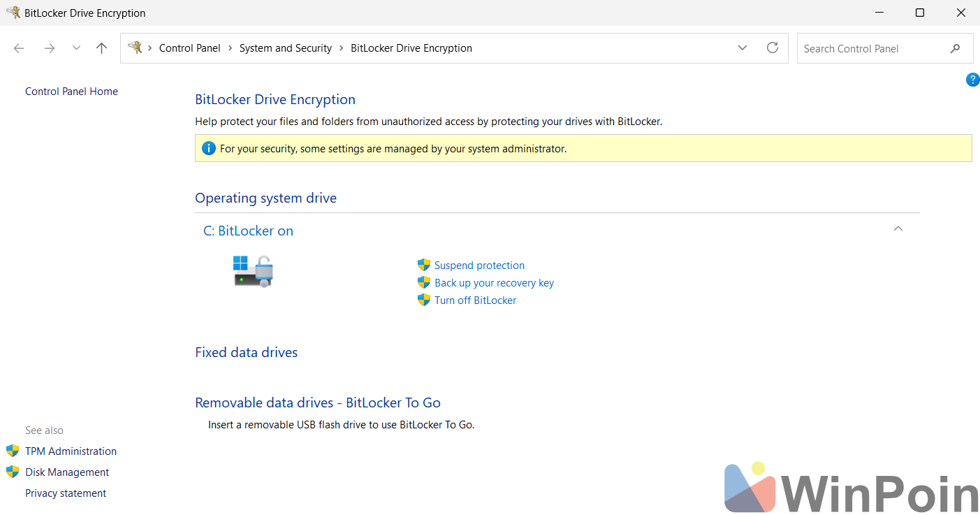Open TPM Administration link

(71, 451)
